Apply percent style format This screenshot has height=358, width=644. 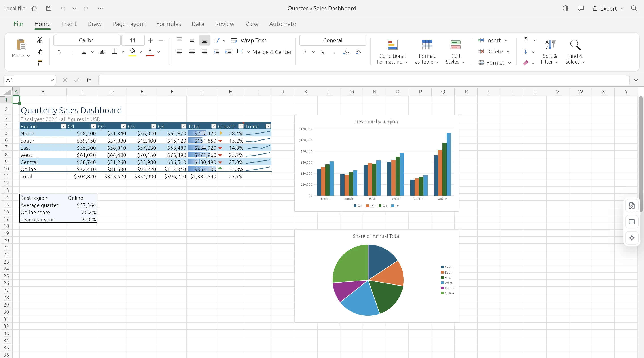(323, 52)
